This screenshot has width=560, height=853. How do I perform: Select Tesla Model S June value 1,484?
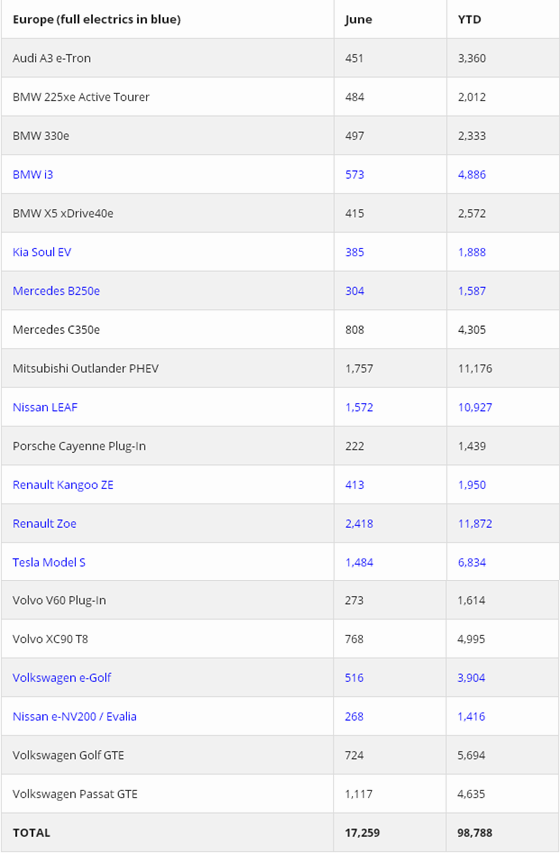pyautogui.click(x=359, y=563)
